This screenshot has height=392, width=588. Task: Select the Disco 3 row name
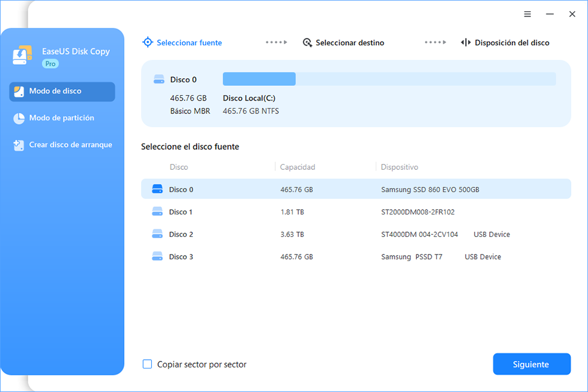pos(181,257)
